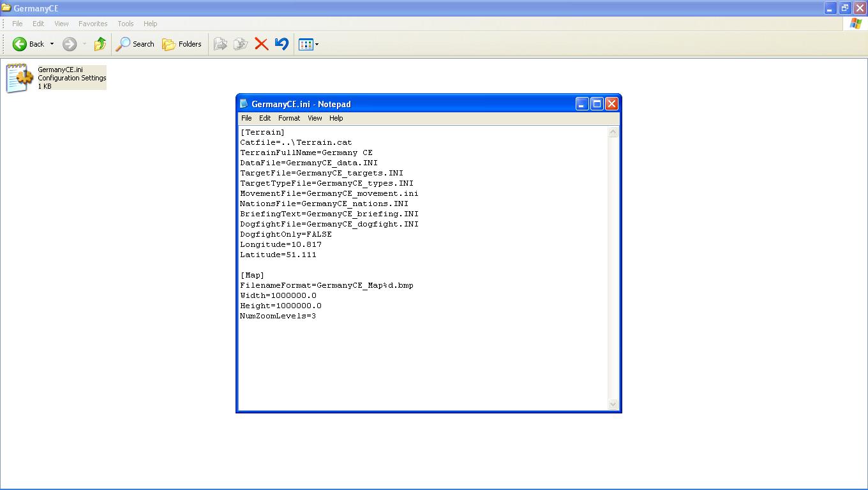Click the Forward navigation arrow
The image size is (868, 490).
(x=70, y=44)
